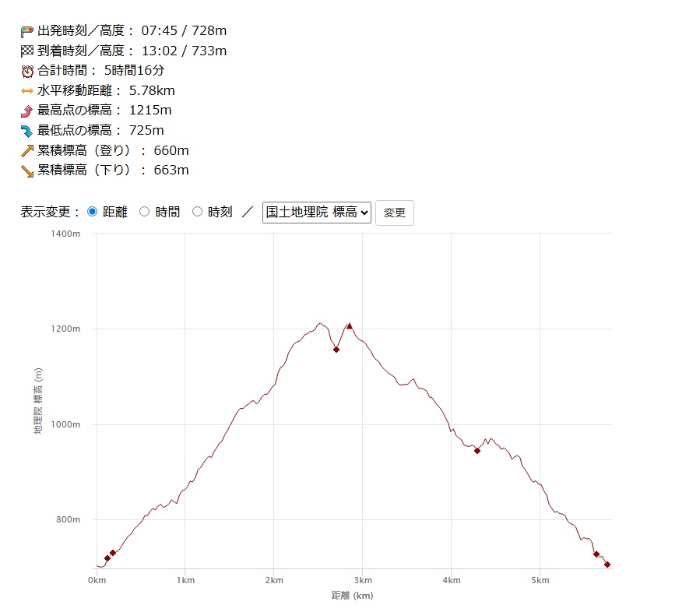Click the summit triangle marker on chart

click(350, 326)
